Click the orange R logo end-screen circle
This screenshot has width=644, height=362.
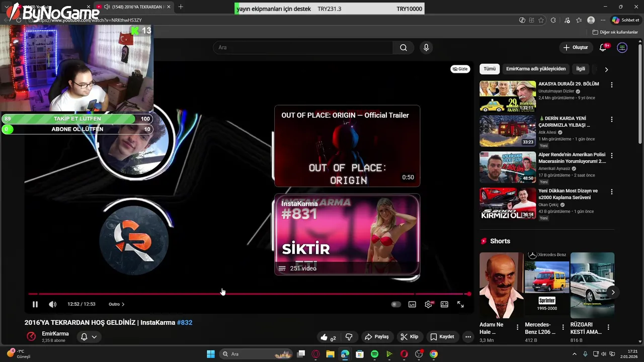click(x=134, y=240)
